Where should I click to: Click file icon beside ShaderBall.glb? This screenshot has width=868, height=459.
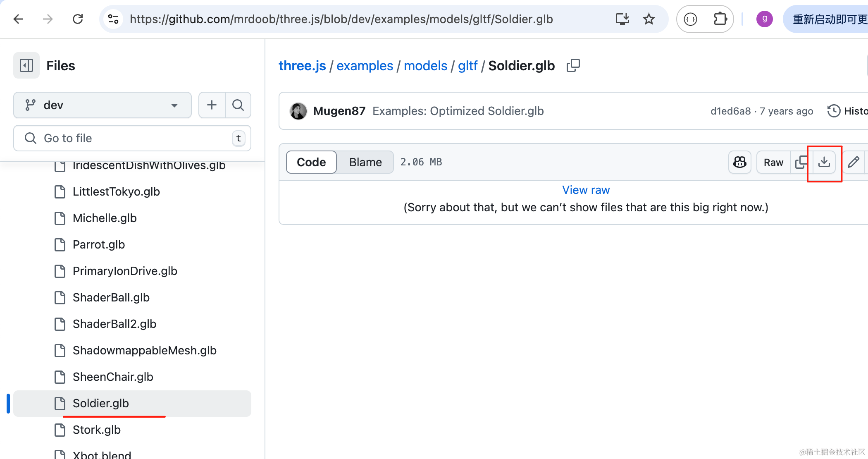60,298
